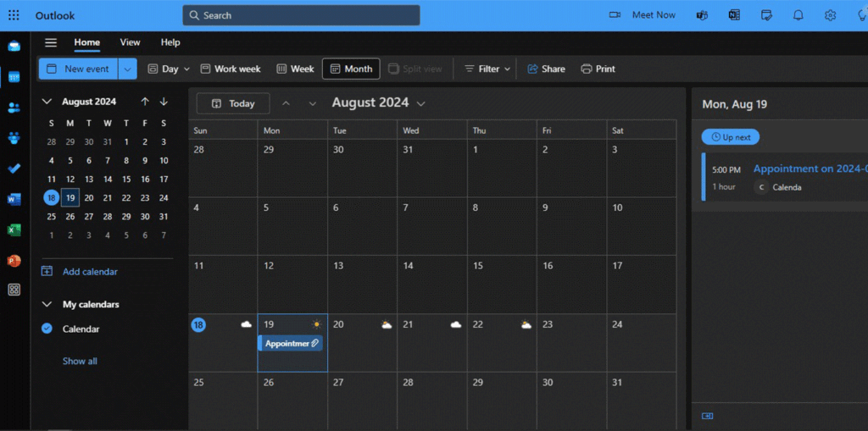The height and width of the screenshot is (431, 868).
Task: Click the Show all link
Action: coord(80,361)
